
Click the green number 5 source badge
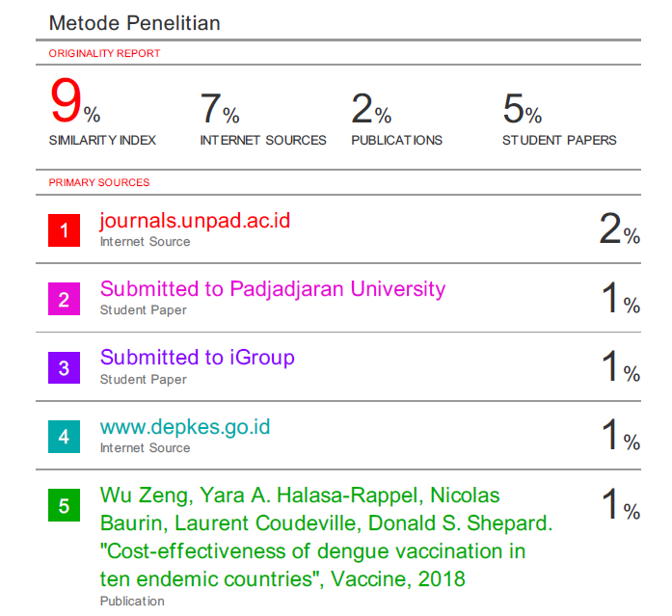pos(64,505)
